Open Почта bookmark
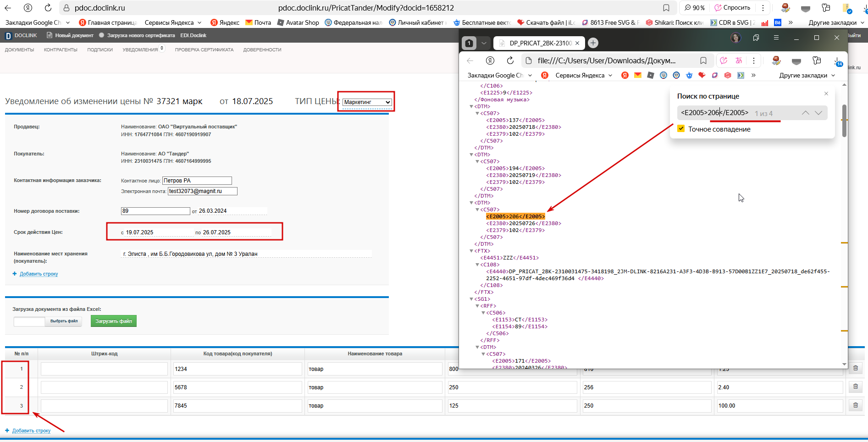 (258, 22)
